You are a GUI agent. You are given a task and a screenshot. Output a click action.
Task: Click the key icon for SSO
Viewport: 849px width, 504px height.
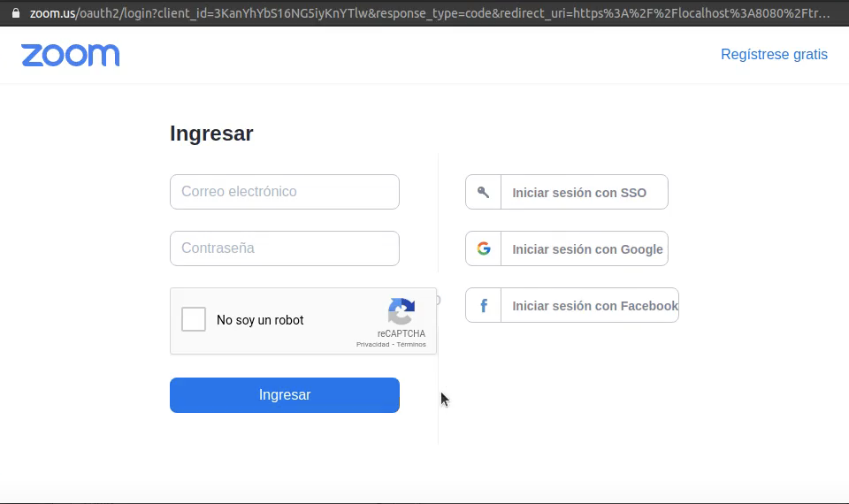[x=483, y=192]
